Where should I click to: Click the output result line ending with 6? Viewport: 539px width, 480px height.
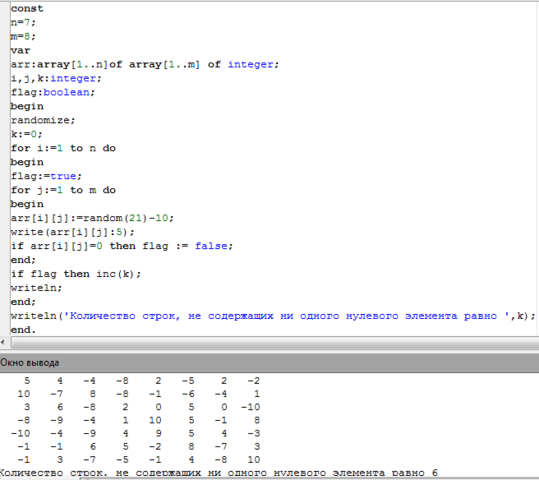[x=219, y=473]
